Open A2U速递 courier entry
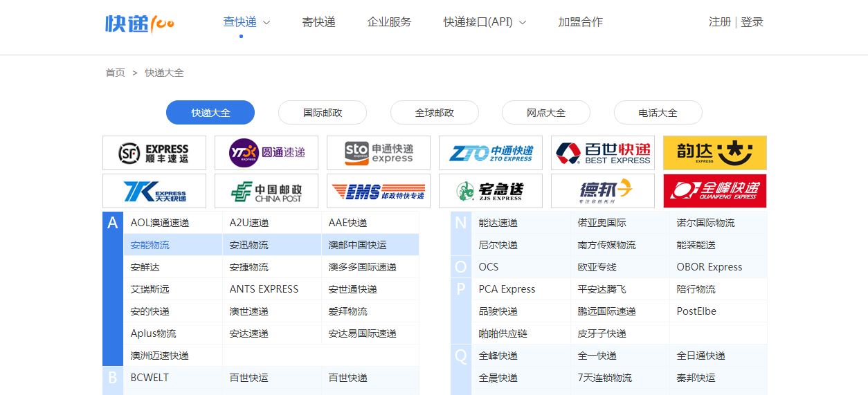 point(249,223)
